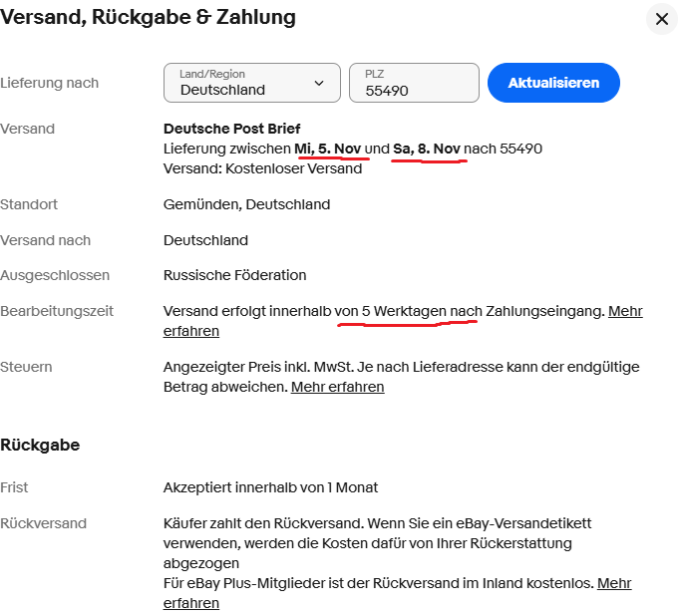Close the Versand, Rückgabe & Zahlung dialog
678x616 pixels.
(x=661, y=19)
